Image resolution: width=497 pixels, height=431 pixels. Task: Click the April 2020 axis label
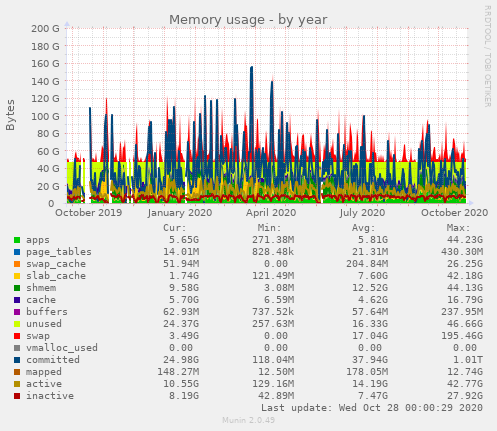(x=271, y=213)
